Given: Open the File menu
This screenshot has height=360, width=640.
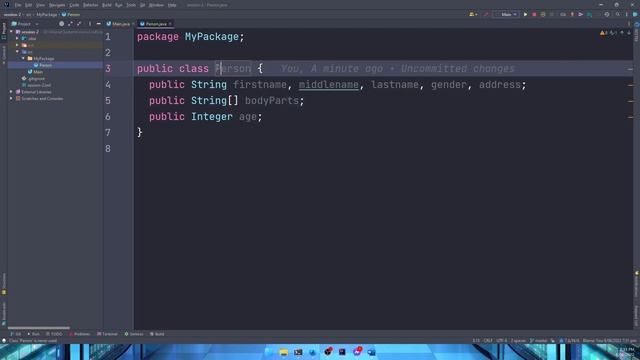Looking at the screenshot, I should click(18, 5).
